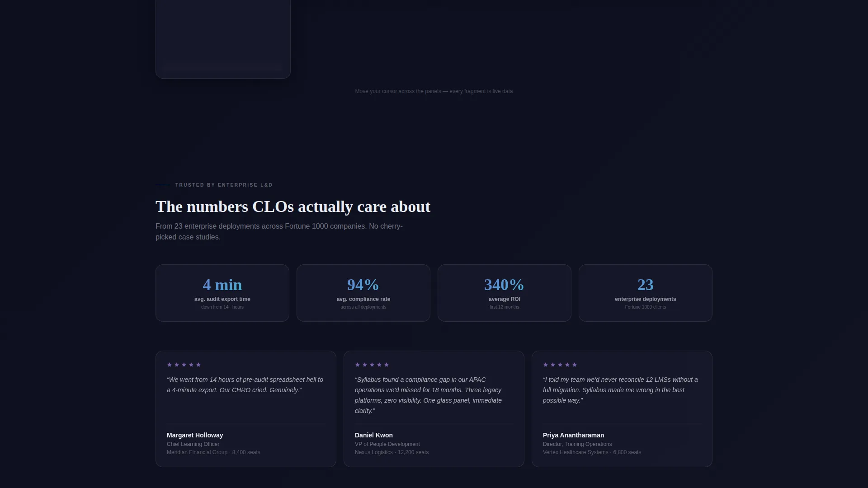
Task: Click the 4 min audit export stat
Action: tap(222, 285)
